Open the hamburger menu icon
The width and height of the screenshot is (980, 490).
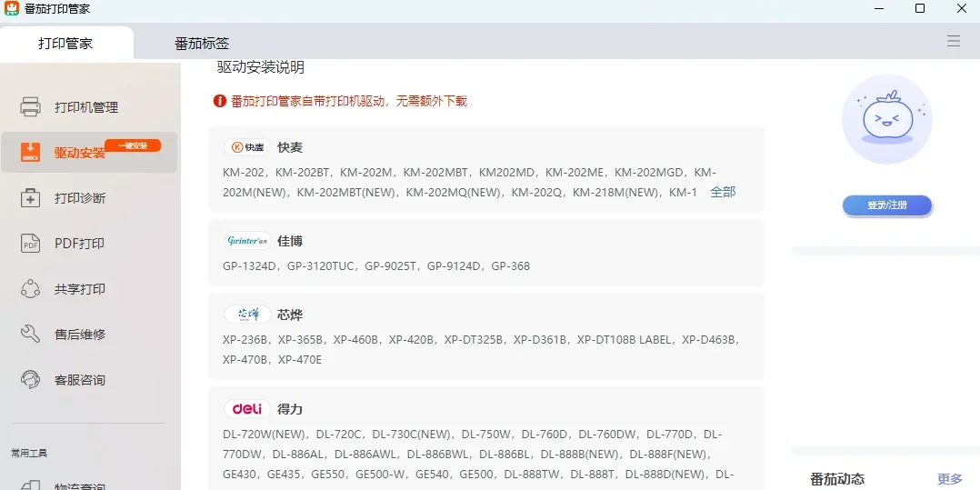tap(953, 41)
